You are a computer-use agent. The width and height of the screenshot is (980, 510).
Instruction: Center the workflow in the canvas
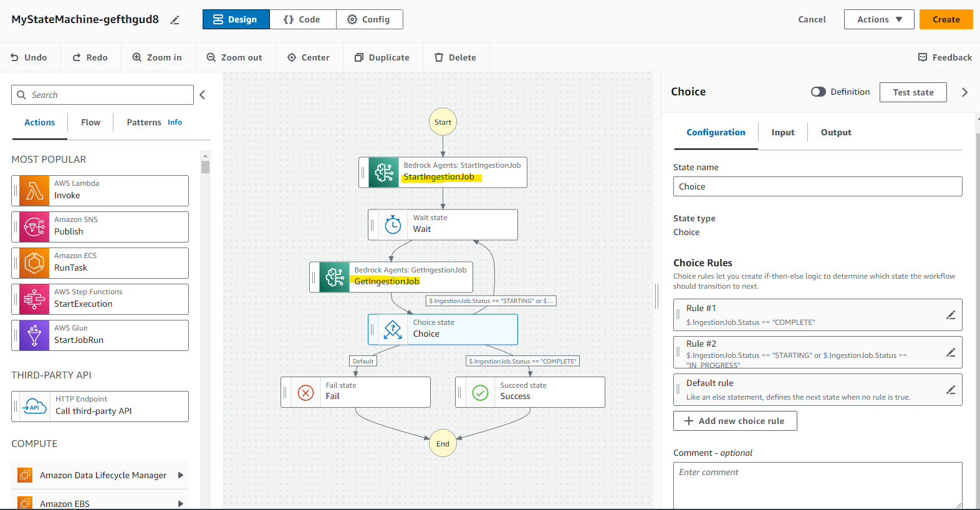point(308,57)
